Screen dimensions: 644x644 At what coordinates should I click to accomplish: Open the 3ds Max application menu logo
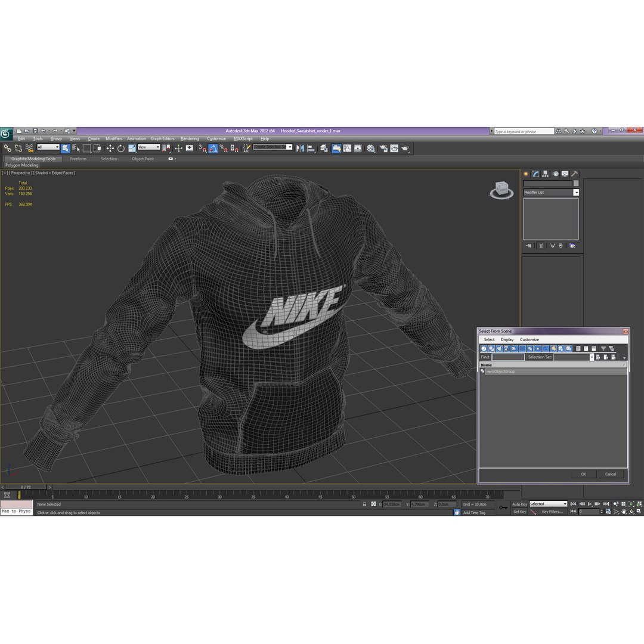[6, 134]
